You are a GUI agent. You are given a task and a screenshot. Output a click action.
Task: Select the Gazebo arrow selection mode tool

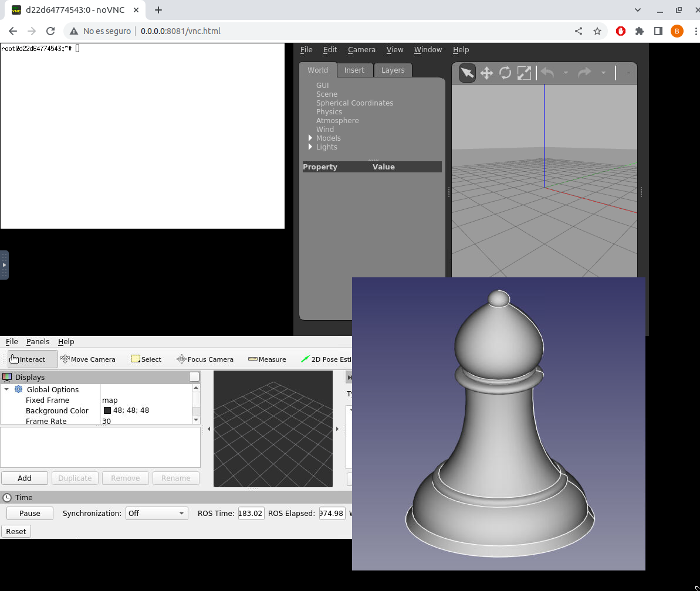pos(467,73)
